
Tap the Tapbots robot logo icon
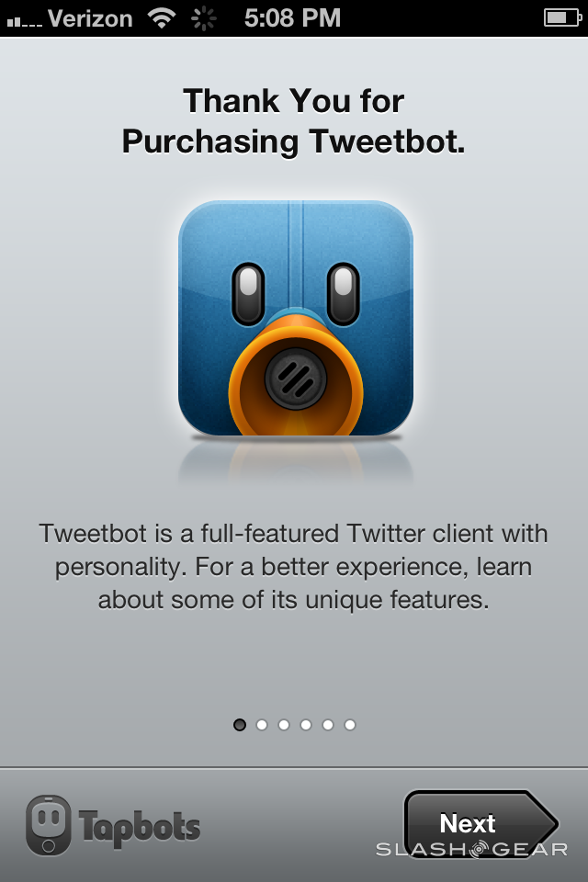tap(49, 825)
